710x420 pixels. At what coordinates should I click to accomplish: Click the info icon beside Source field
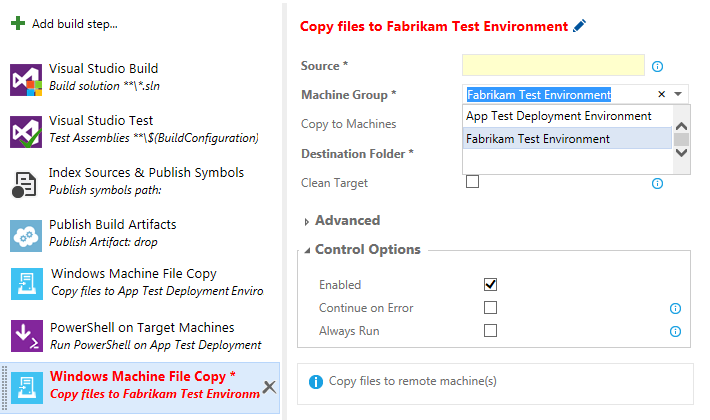click(657, 67)
